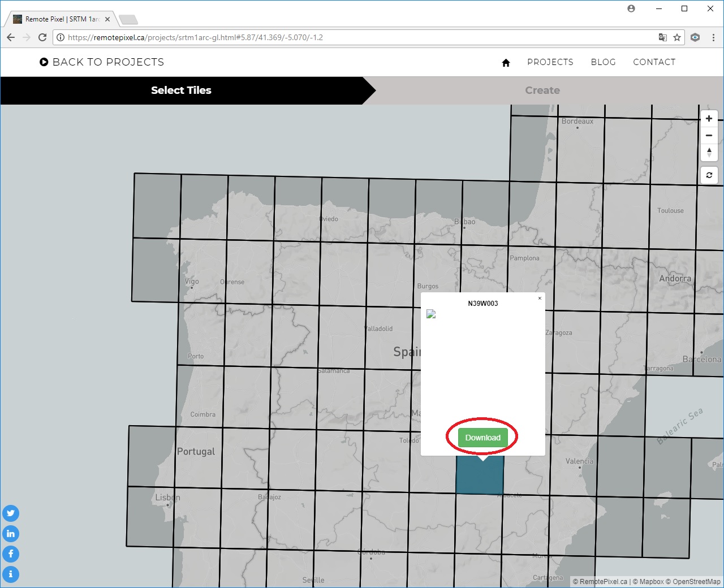Click the map zoom in plus button
Screen dimensions: 724x588
coord(709,119)
